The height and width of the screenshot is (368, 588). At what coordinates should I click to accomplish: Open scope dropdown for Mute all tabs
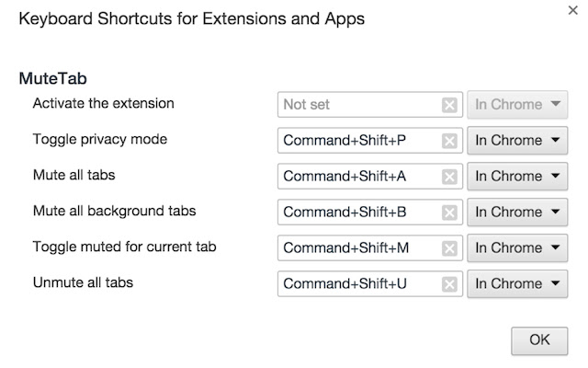coord(517,177)
